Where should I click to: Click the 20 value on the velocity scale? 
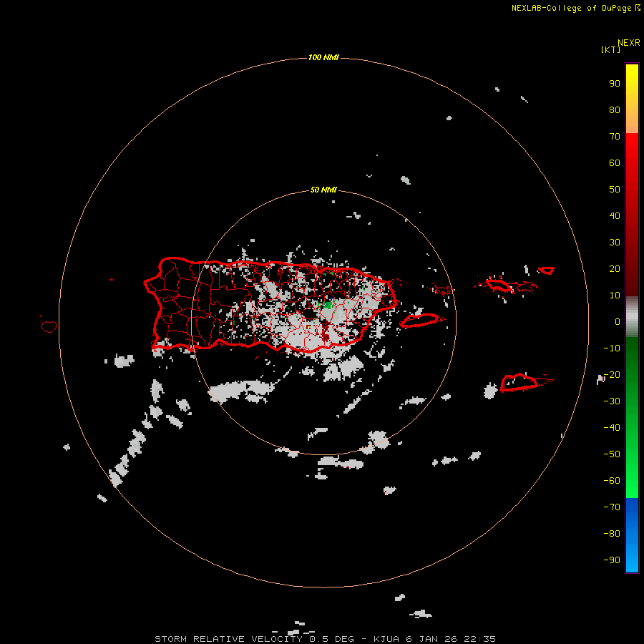(x=615, y=268)
